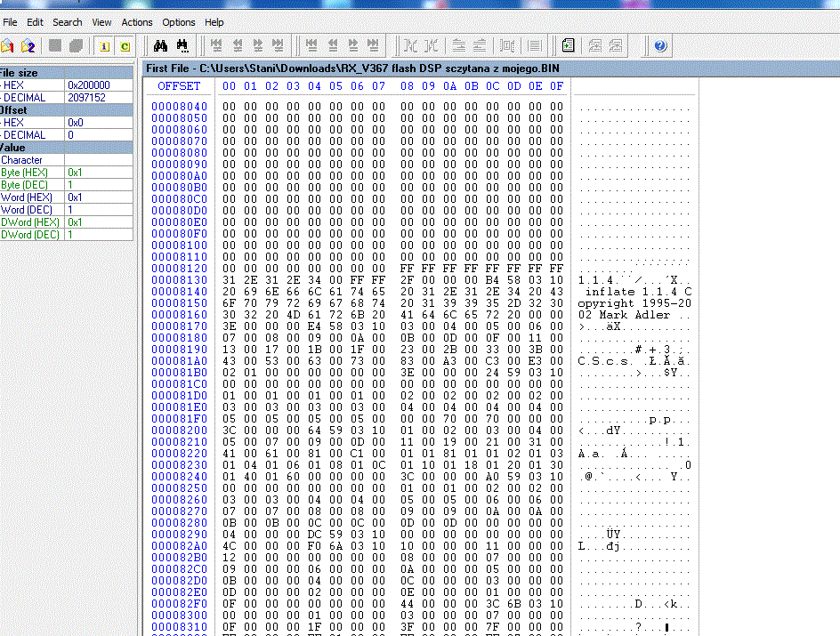The width and height of the screenshot is (840, 636).
Task: Click the binoculars Find icon
Action: (160, 46)
